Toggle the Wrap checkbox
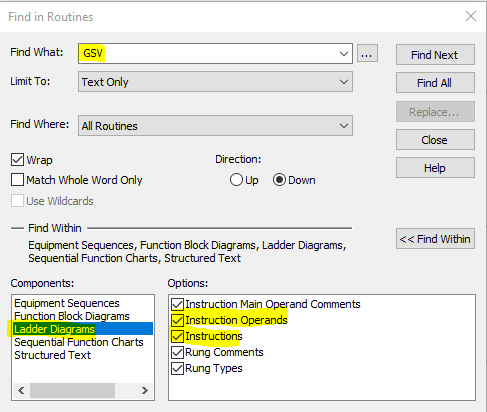Screen dimensions: 487x412 [x=17, y=160]
